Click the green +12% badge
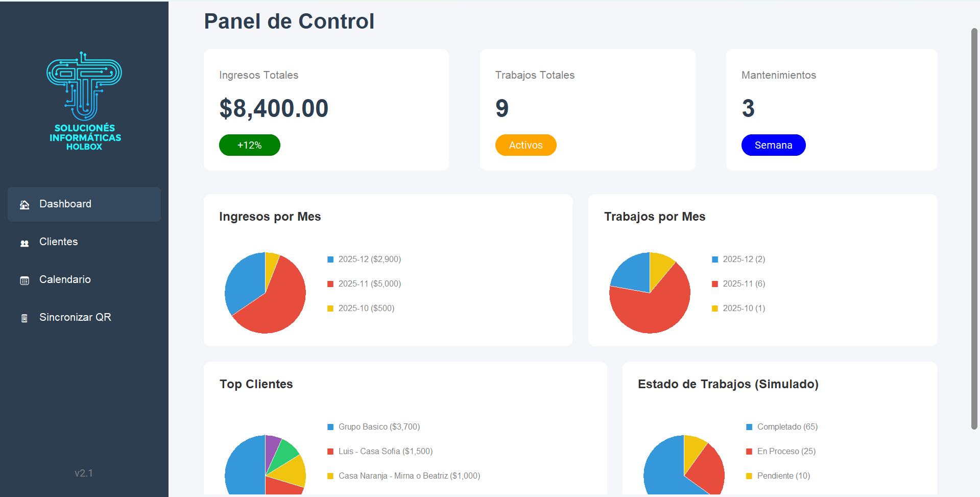The height and width of the screenshot is (497, 980). (249, 145)
